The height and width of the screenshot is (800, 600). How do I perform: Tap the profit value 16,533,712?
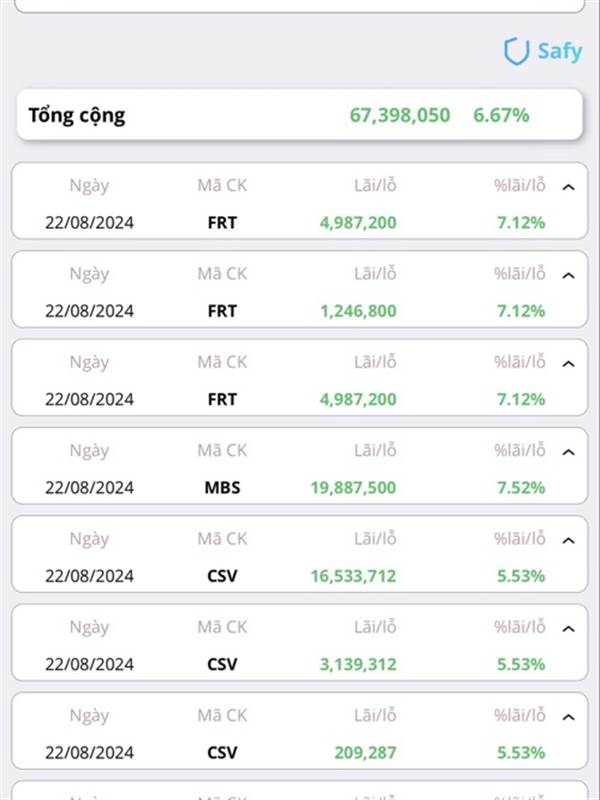(353, 576)
